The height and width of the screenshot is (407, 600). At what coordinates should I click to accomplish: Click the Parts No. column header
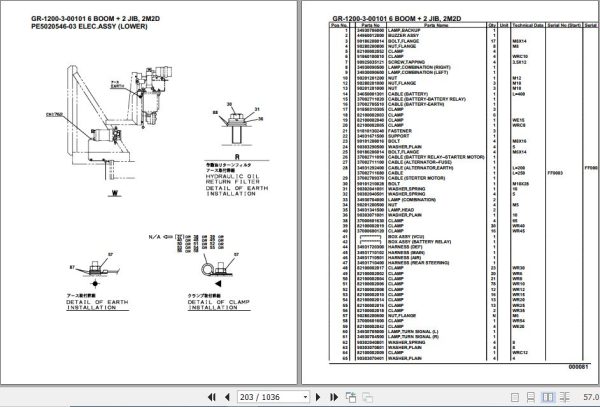click(370, 25)
